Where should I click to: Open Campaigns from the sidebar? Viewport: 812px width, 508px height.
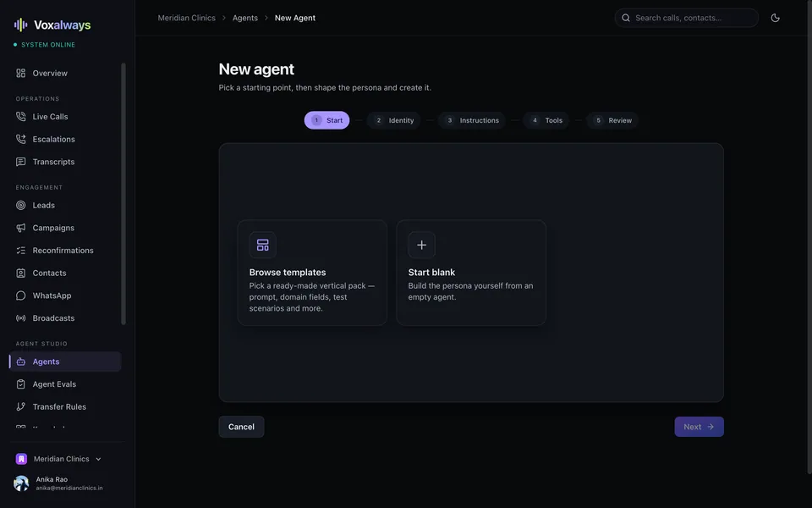coord(53,228)
